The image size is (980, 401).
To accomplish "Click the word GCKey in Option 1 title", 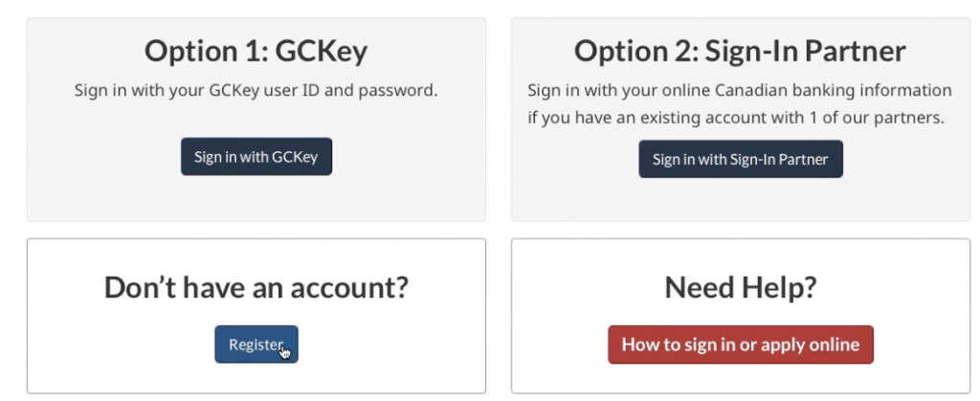I will pos(321,51).
